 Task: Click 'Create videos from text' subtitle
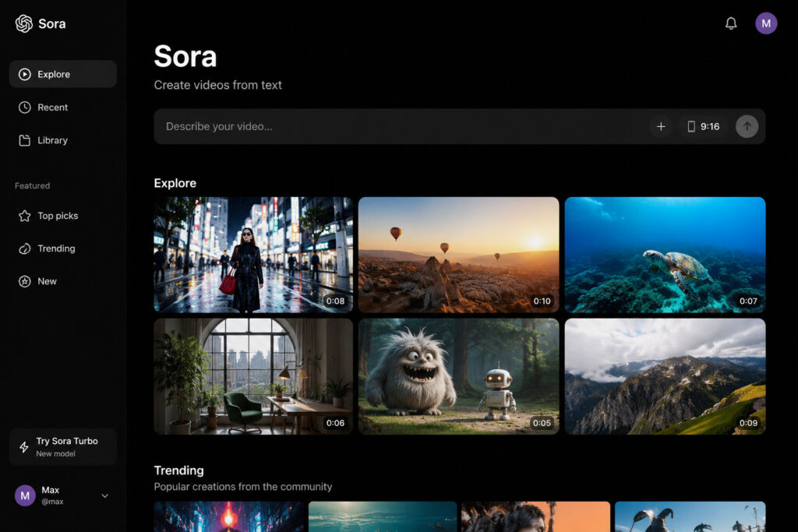218,85
